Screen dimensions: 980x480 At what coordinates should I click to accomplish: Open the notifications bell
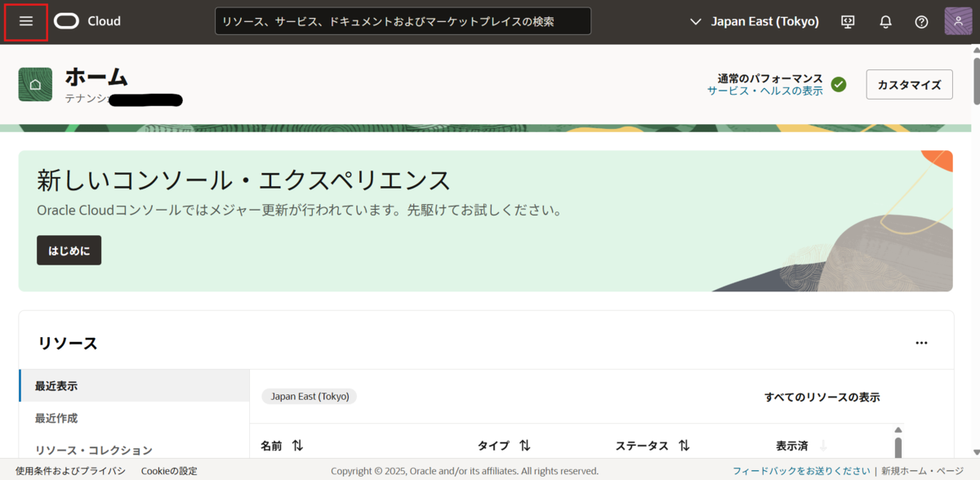coord(885,22)
